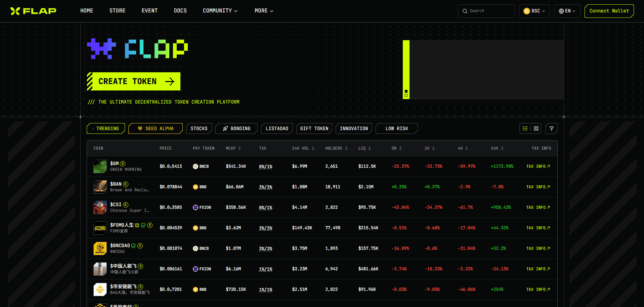Sort by LIQ column
Viewport: 644px width, 307px height.
pos(365,148)
